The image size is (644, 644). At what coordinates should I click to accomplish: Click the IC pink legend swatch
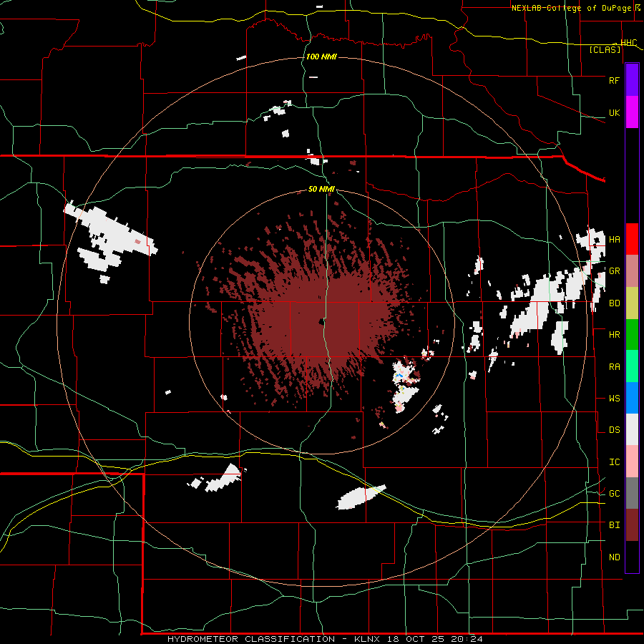[632, 462]
